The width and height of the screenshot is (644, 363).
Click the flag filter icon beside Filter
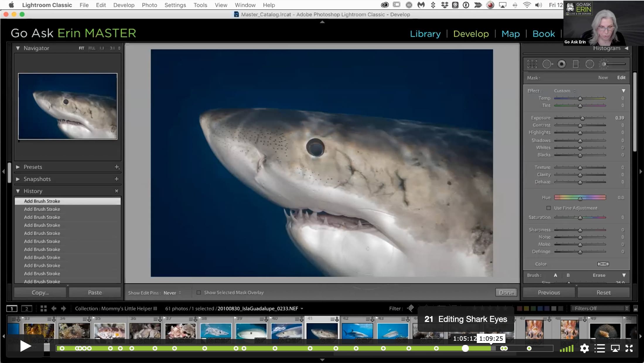tap(411, 308)
